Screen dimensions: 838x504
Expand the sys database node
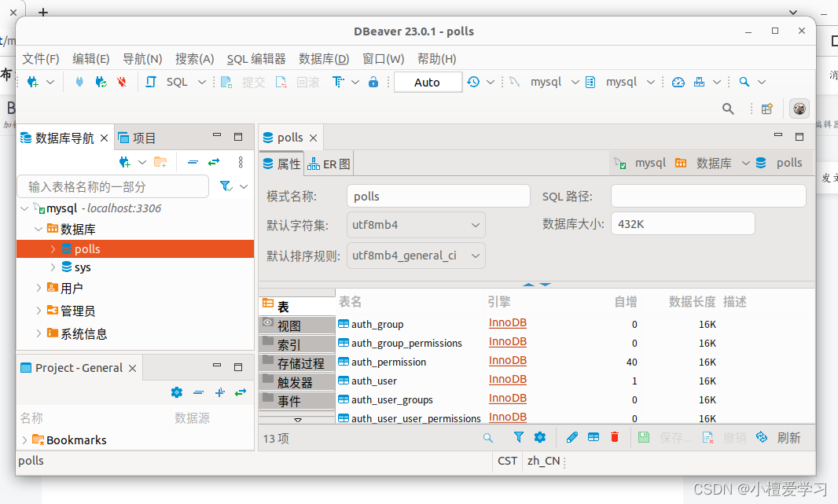coord(53,267)
